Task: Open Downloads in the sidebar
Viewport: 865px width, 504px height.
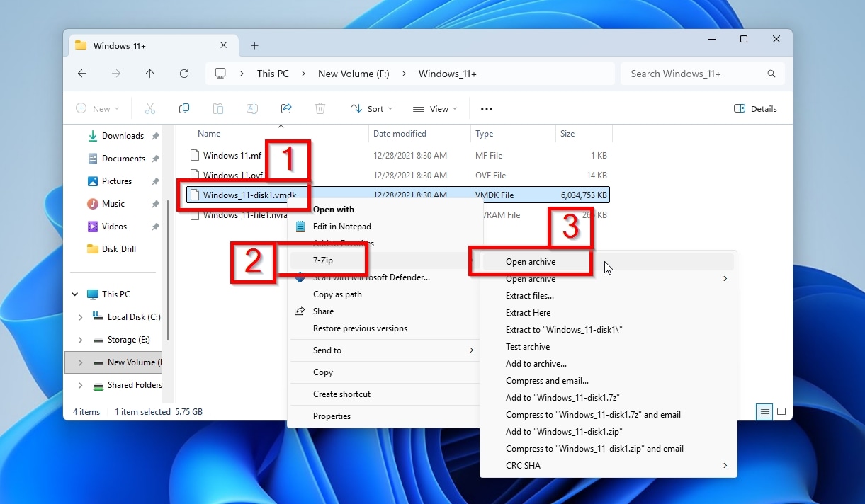Action: (123, 136)
